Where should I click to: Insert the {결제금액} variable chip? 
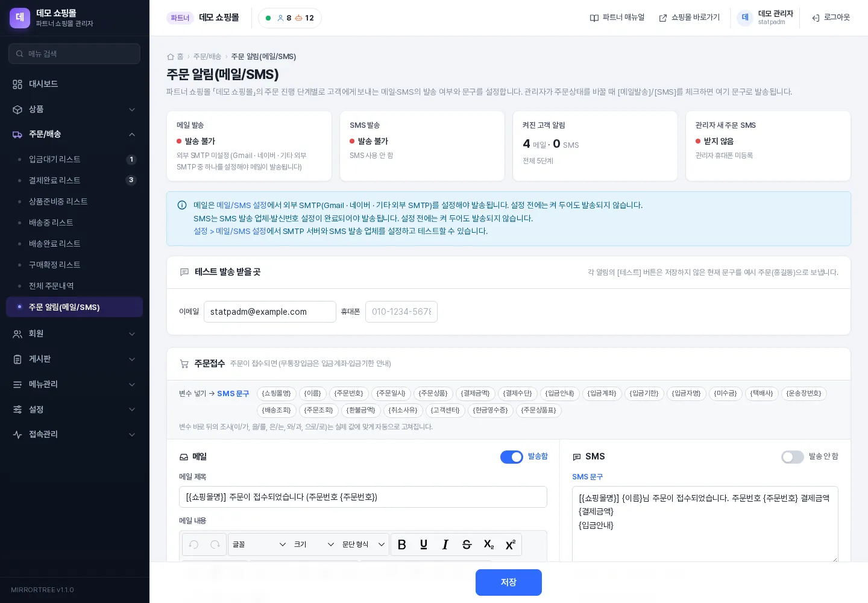[476, 394]
